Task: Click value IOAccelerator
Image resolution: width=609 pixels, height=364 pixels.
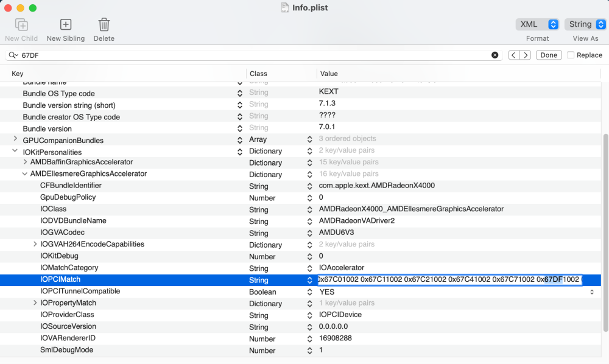Action: click(342, 268)
